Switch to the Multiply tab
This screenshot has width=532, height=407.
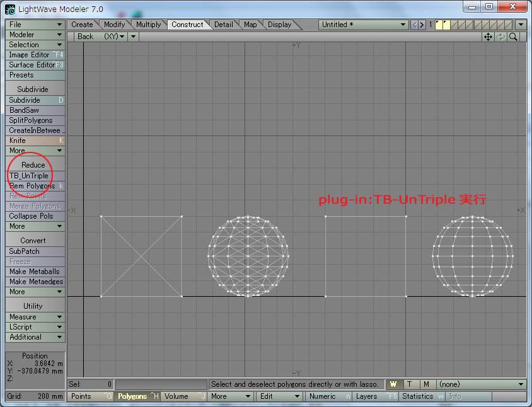pos(148,25)
